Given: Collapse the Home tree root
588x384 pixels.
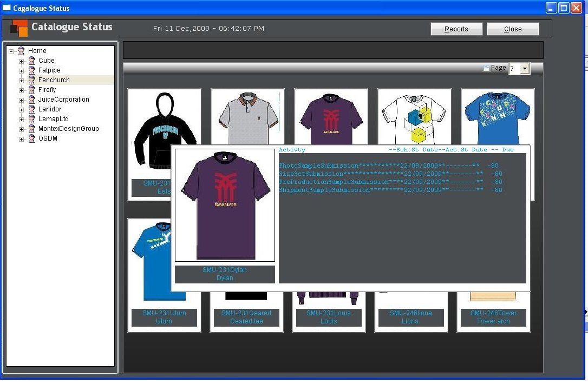Looking at the screenshot, I should [x=11, y=51].
